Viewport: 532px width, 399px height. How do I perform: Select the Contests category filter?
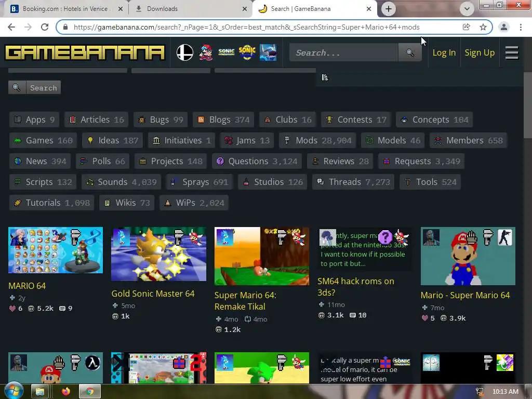pos(356,119)
